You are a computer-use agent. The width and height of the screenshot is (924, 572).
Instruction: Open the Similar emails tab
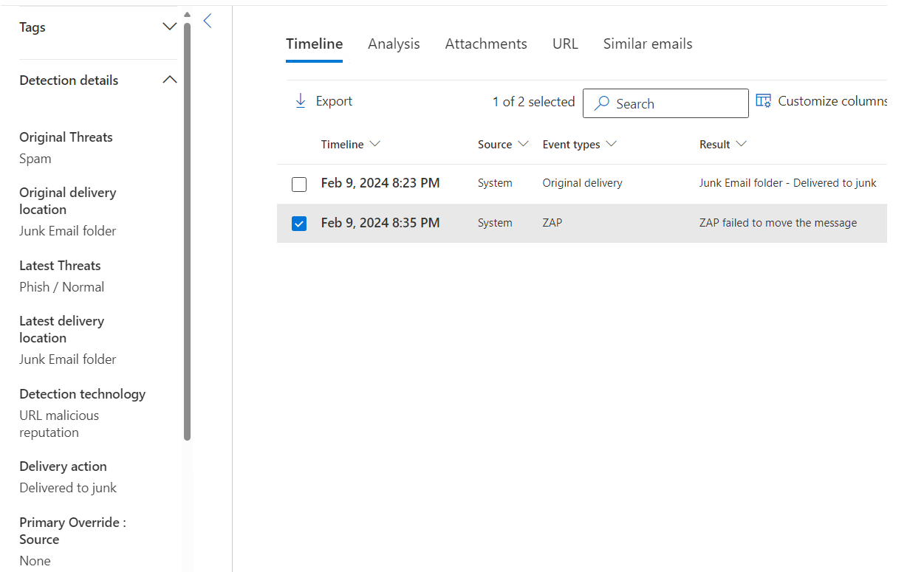648,44
